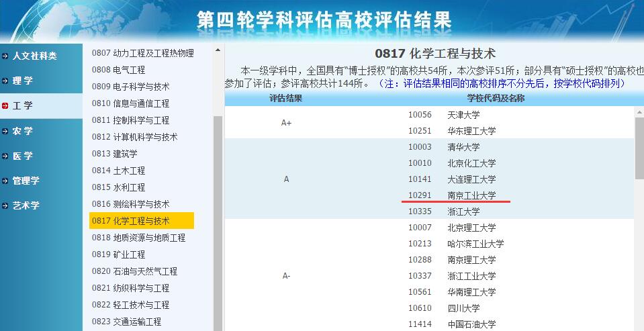This screenshot has width=644, height=331.
Task: Click the arrow icon beside 管理学
Action: point(5,181)
